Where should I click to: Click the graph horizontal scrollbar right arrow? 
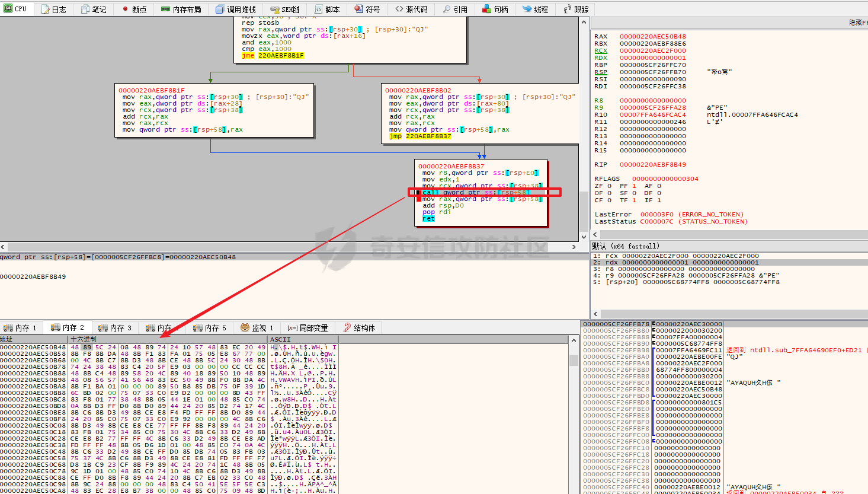click(x=574, y=247)
